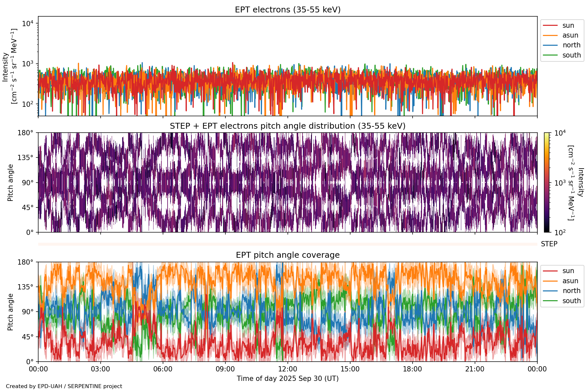
Task: Click the thin STEP coverage bar
Action: point(287,244)
